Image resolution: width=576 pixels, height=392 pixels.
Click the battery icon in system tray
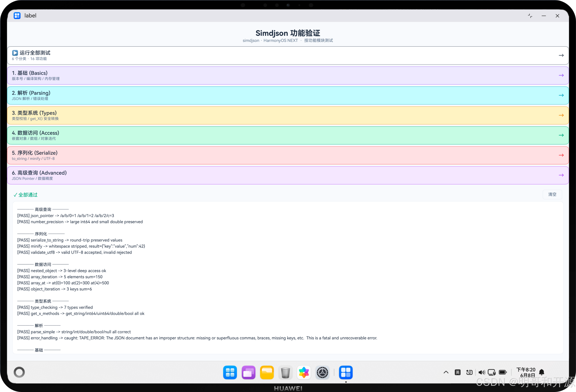(503, 372)
